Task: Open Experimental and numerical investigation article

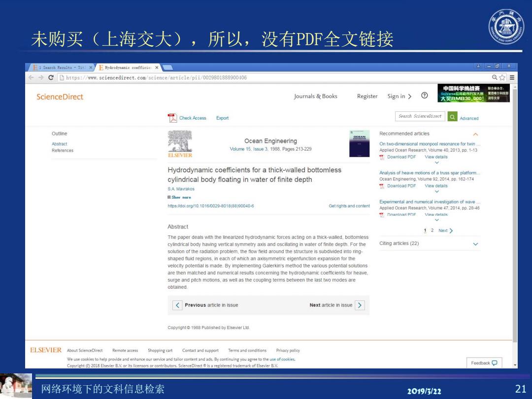Action: click(x=430, y=201)
